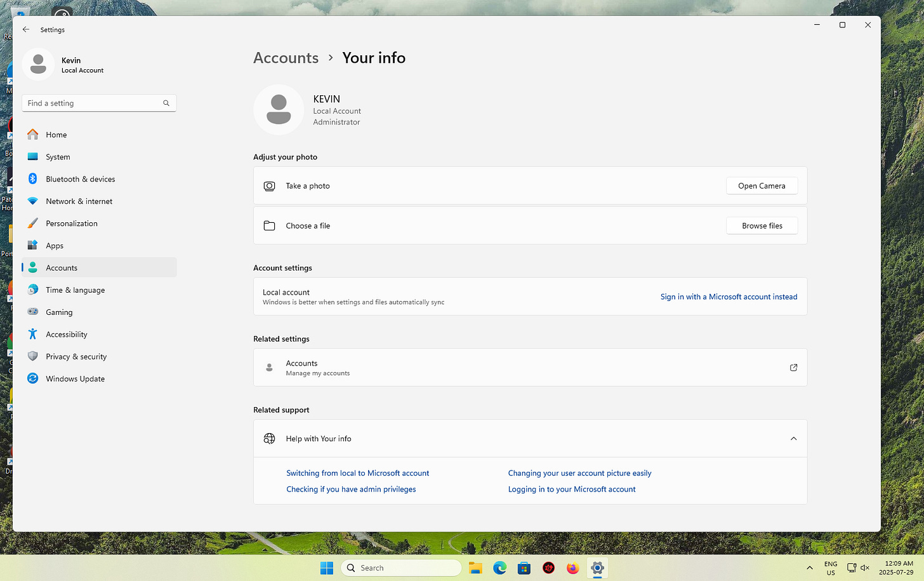Viewport: 924px width, 581px height.
Task: Open Personalization settings
Action: click(99, 224)
